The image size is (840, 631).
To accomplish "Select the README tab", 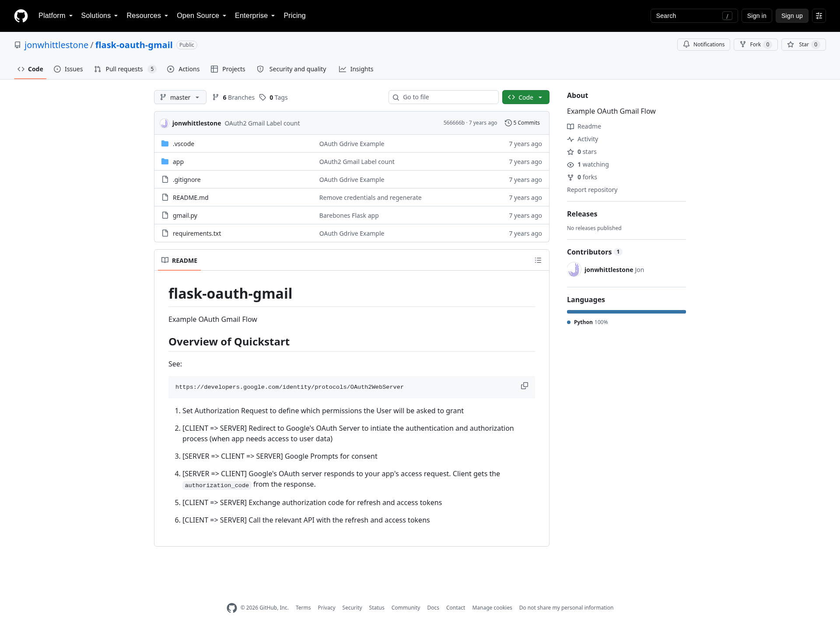I will coord(179,261).
